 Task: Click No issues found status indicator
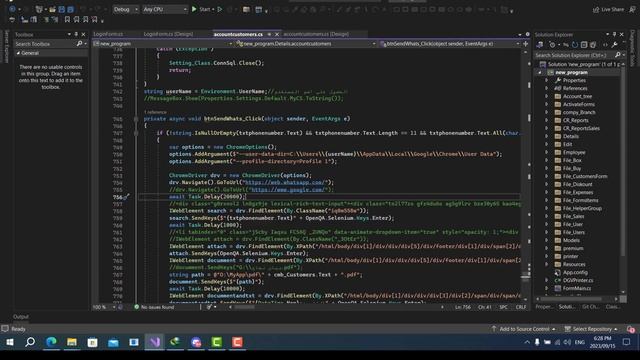click(x=154, y=307)
